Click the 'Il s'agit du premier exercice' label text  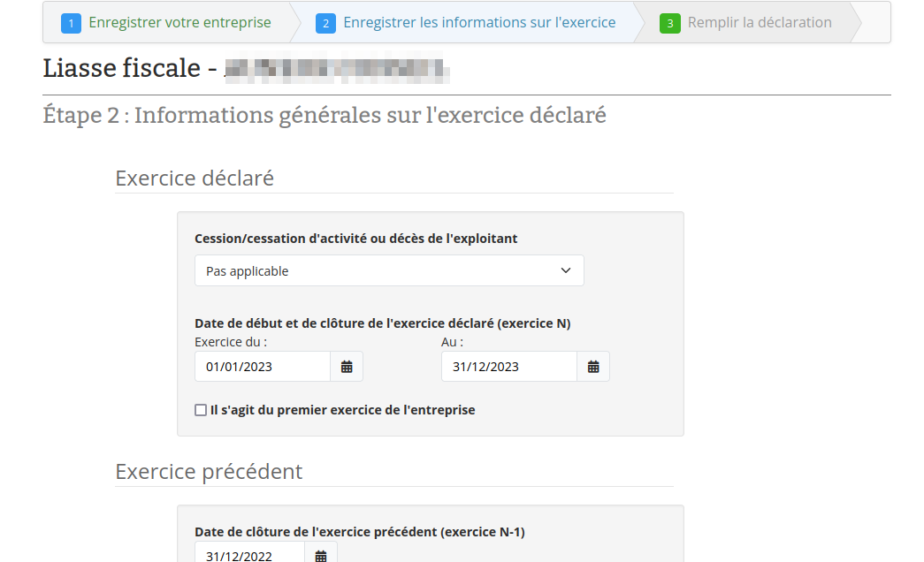point(342,410)
